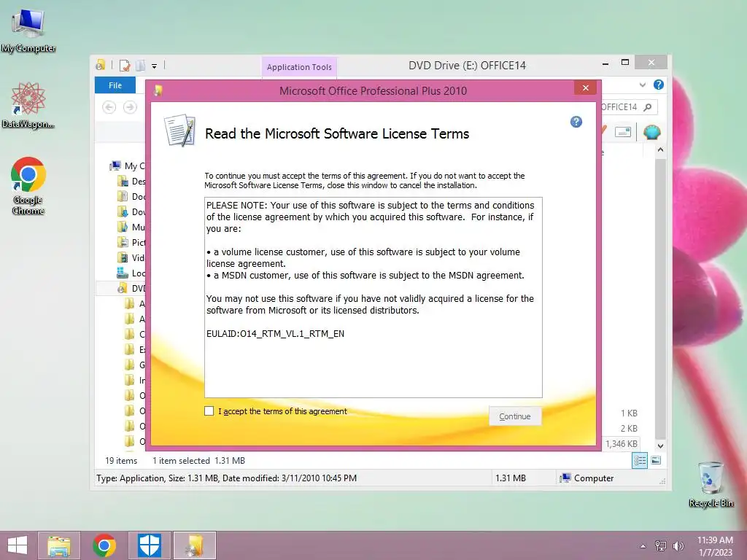Open the File tab in Explorer

click(115, 85)
